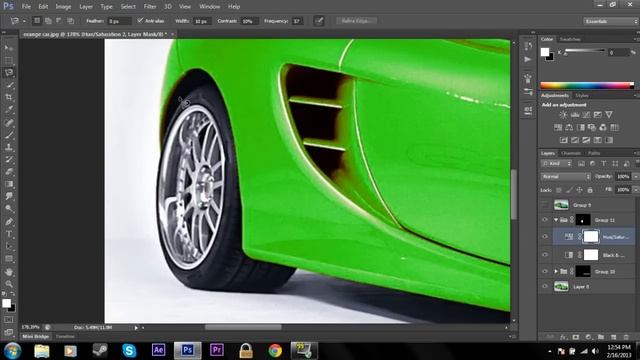Select the Move tool
The height and width of the screenshot is (360, 640).
pyautogui.click(x=9, y=48)
